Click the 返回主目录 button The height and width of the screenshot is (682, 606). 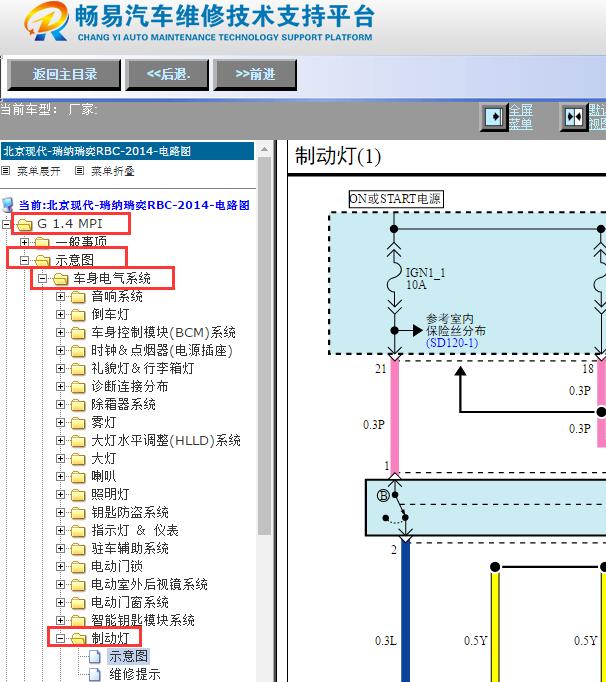pyautogui.click(x=64, y=75)
